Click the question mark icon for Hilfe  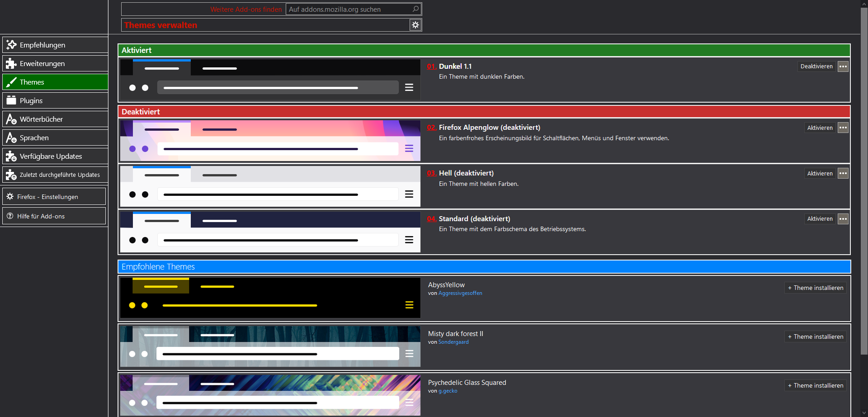(10, 216)
